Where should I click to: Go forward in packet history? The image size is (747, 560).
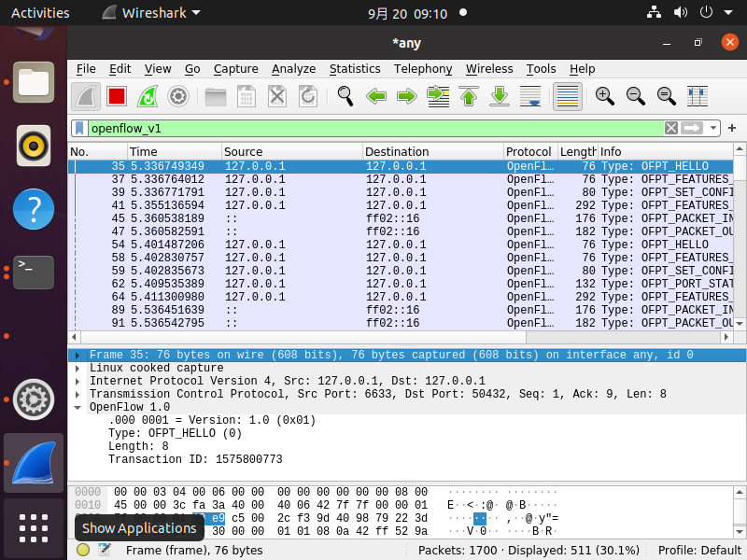click(407, 97)
